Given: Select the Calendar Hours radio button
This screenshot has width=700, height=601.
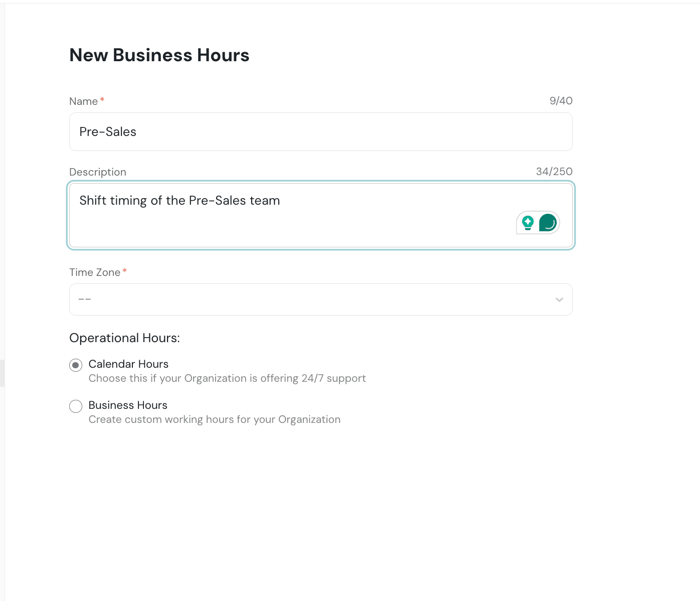Looking at the screenshot, I should (76, 365).
